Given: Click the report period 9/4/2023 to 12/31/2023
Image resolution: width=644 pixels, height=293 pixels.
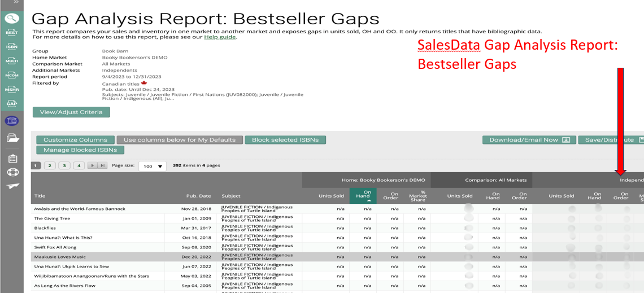Looking at the screenshot, I should (x=132, y=76).
